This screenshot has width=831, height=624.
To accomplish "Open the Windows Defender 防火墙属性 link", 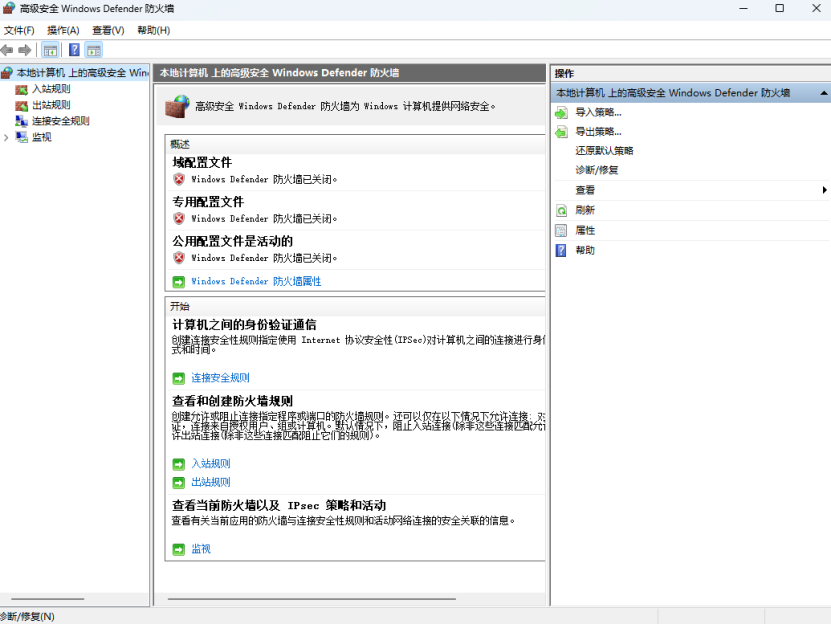I will [256, 282].
